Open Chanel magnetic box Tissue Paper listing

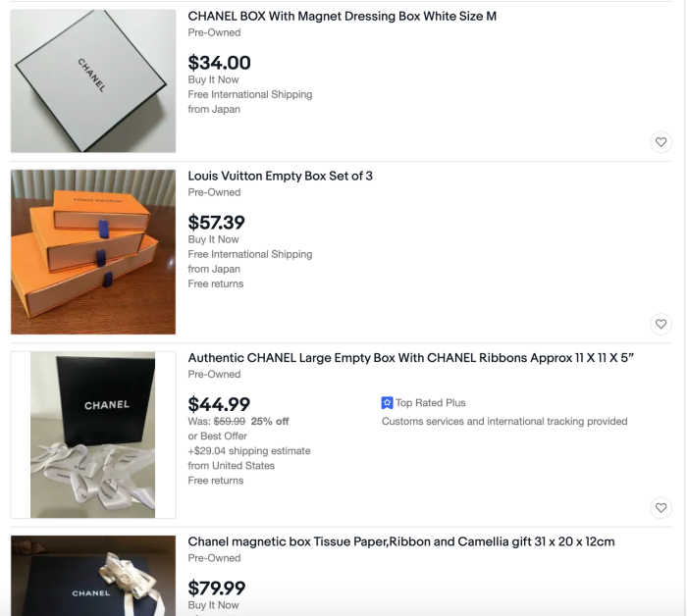pyautogui.click(x=401, y=541)
